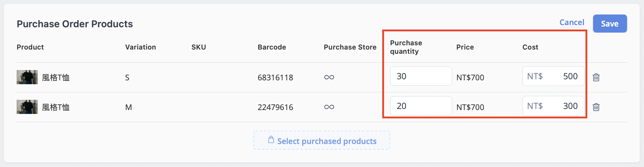Select barcode 68316118 text

(x=275, y=77)
